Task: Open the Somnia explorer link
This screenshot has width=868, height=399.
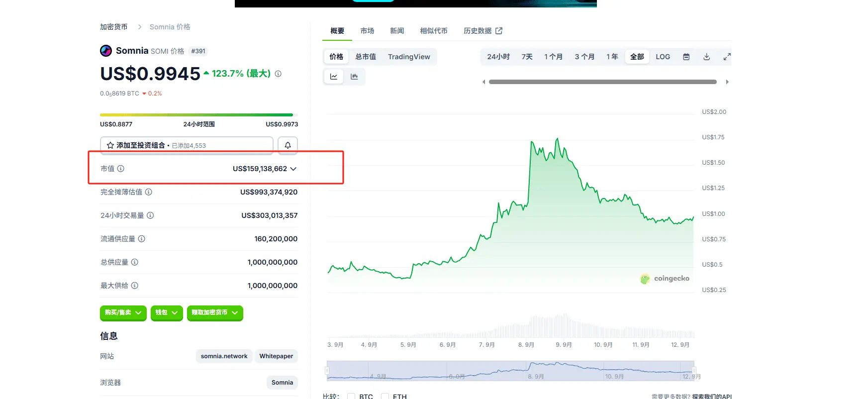Action: click(282, 383)
